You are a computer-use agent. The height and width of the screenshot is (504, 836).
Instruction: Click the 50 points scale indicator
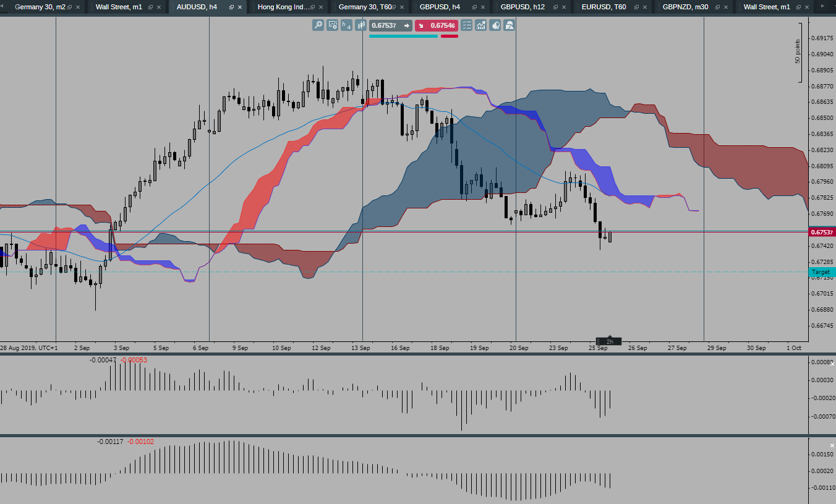pyautogui.click(x=798, y=52)
